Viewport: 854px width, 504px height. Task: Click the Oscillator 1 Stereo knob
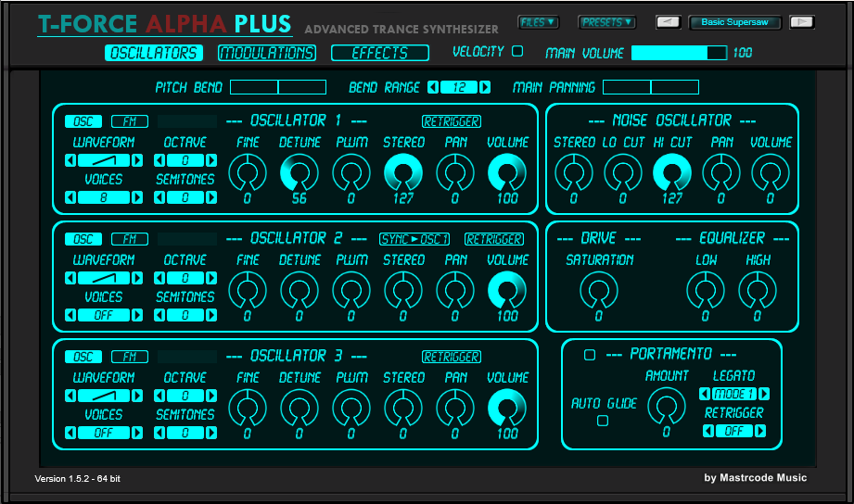(x=403, y=172)
